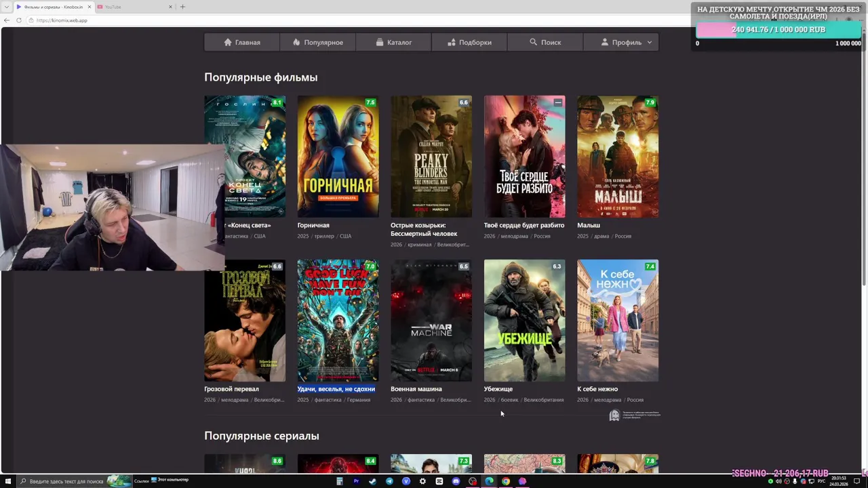Switch to Microsoft Edge in taskbar
Image resolution: width=868 pixels, height=488 pixels.
click(x=489, y=481)
